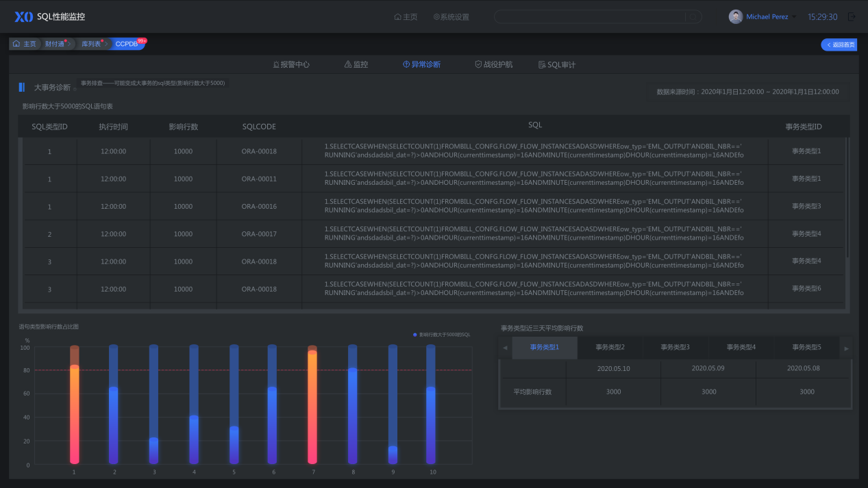The image size is (868, 488).
Task: Open 系统设置 system settings
Action: 451,17
